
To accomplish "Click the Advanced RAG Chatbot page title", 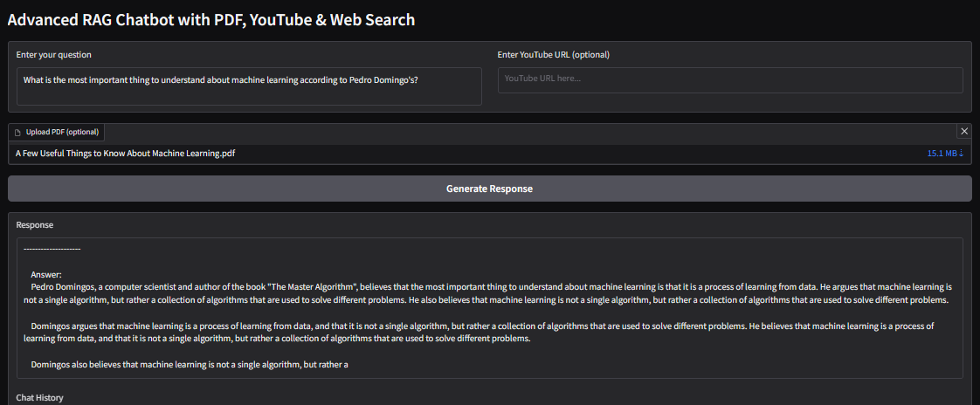I will click(211, 20).
